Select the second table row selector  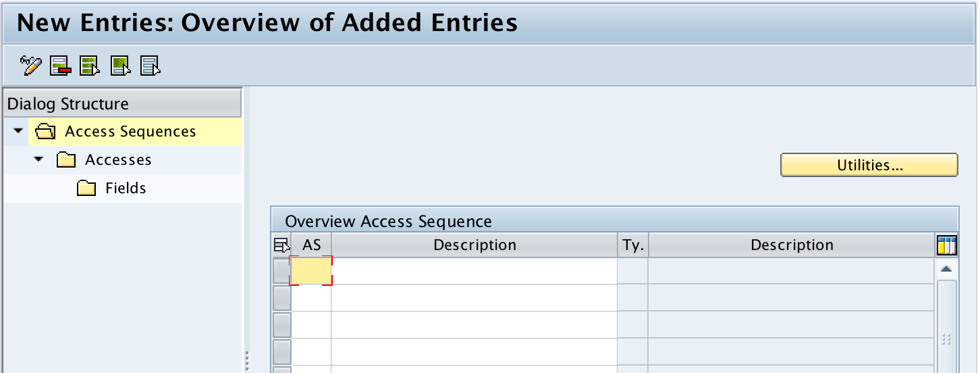(281, 298)
